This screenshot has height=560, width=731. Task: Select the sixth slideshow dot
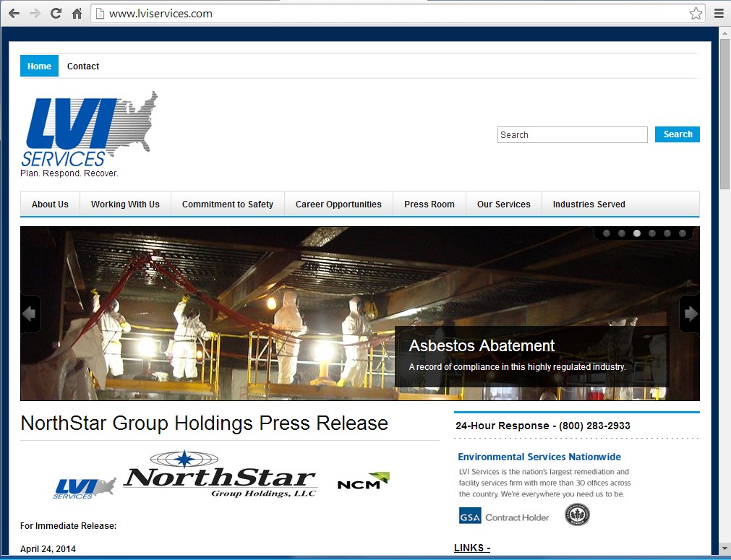pyautogui.click(x=683, y=233)
